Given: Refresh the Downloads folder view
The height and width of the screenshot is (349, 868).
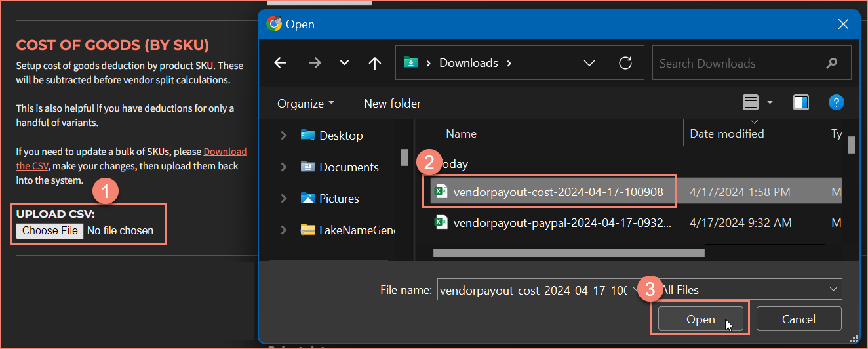Looking at the screenshot, I should pyautogui.click(x=625, y=63).
